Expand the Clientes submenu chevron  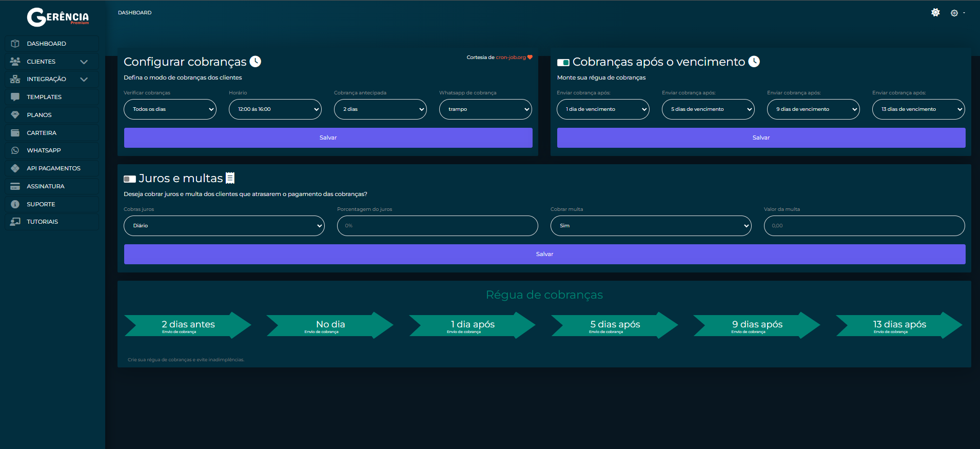[x=84, y=62]
